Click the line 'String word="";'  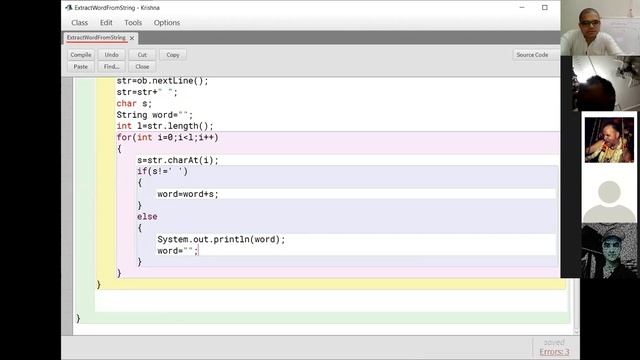(155, 115)
